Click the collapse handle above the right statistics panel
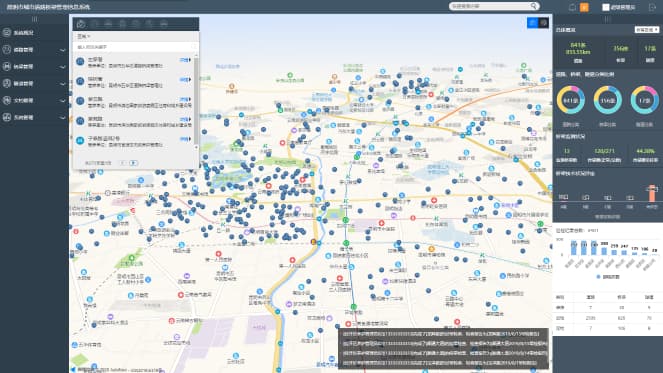 point(608,19)
